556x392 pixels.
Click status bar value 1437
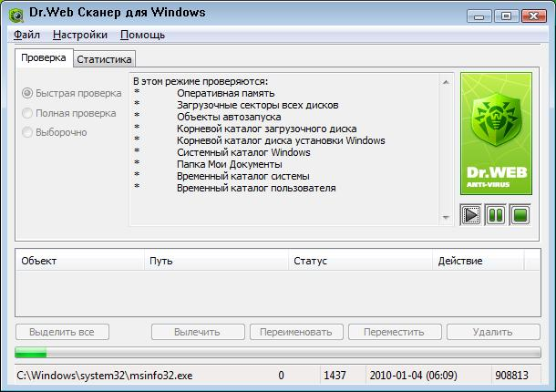[335, 376]
